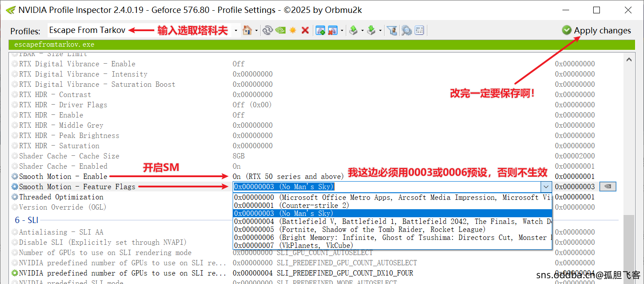644x284 pixels.
Task: Open the dropdown arrow beside the home icon
Action: [x=256, y=31]
